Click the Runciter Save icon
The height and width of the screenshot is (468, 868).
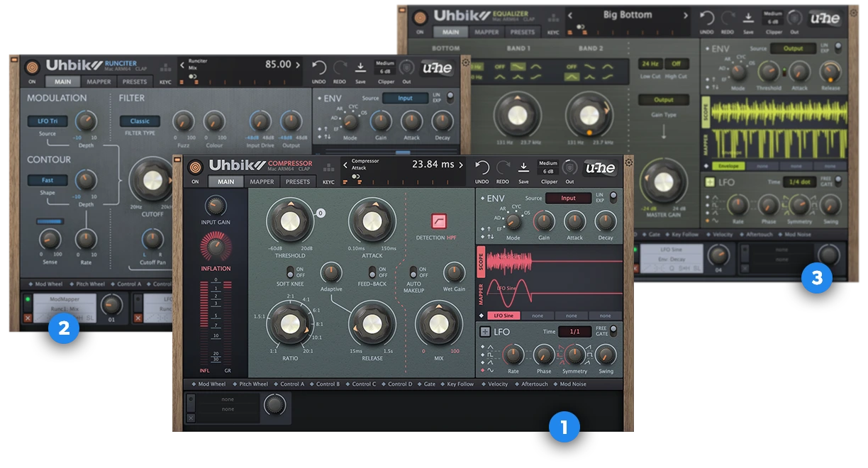(360, 67)
